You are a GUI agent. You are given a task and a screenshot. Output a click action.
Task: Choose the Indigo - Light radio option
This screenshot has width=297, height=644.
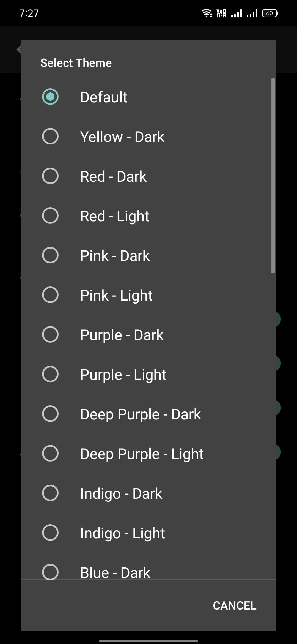(x=50, y=533)
